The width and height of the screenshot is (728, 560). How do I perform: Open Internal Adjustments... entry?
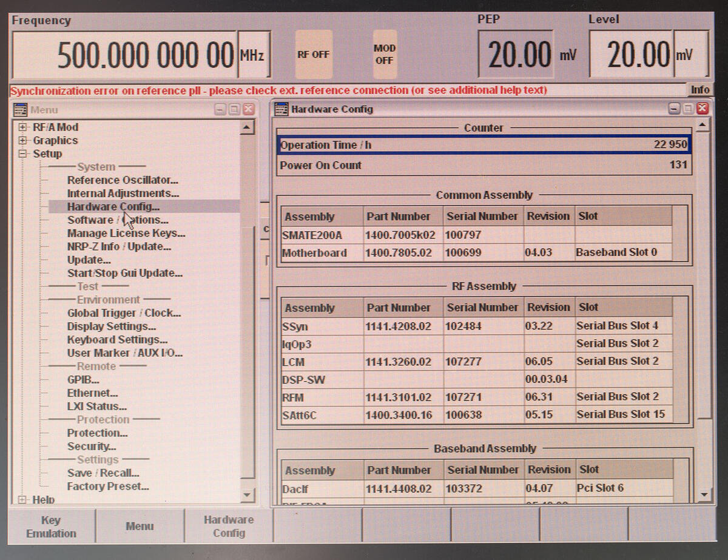pyautogui.click(x=123, y=194)
